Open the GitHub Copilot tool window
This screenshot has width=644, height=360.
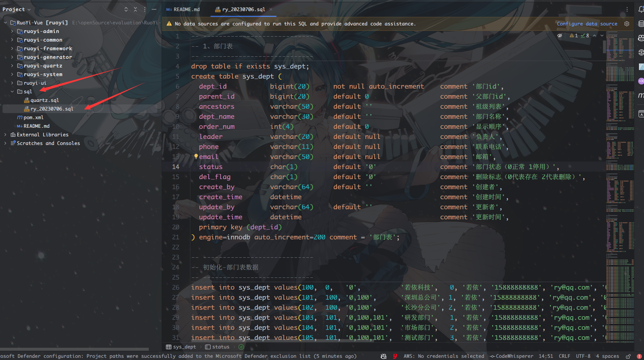click(x=641, y=38)
